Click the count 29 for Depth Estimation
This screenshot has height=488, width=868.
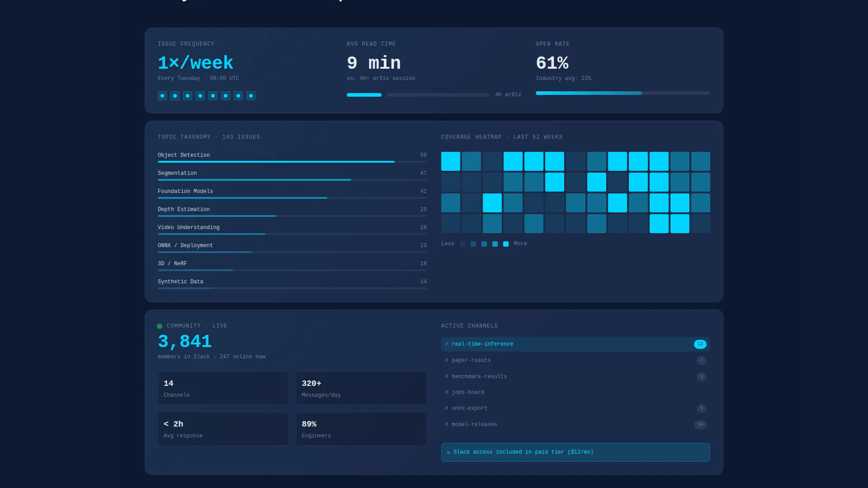[423, 209]
